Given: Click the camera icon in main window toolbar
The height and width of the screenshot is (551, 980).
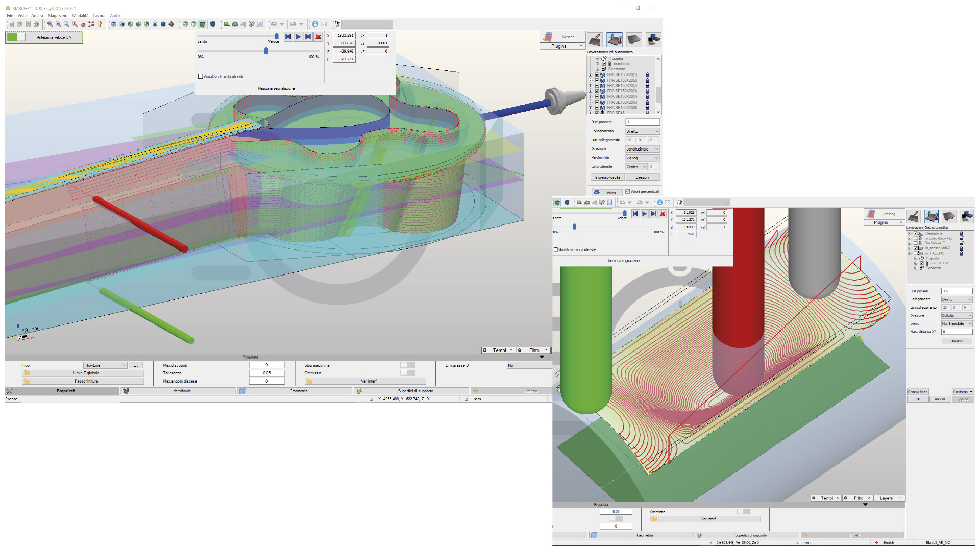Looking at the screenshot, I should pos(235,24).
